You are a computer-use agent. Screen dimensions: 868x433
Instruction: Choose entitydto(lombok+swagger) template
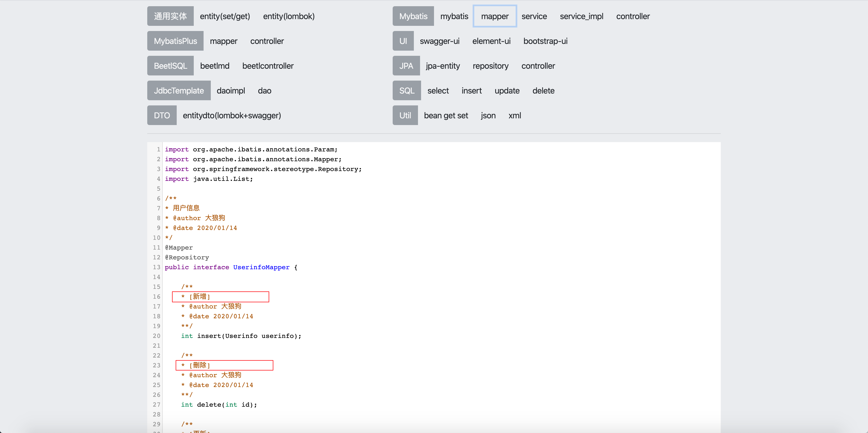[x=232, y=115]
